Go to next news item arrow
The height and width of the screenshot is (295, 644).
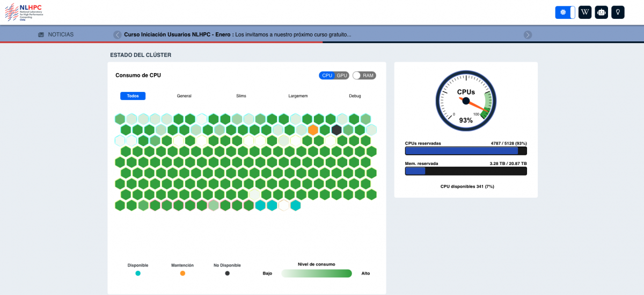(x=528, y=35)
